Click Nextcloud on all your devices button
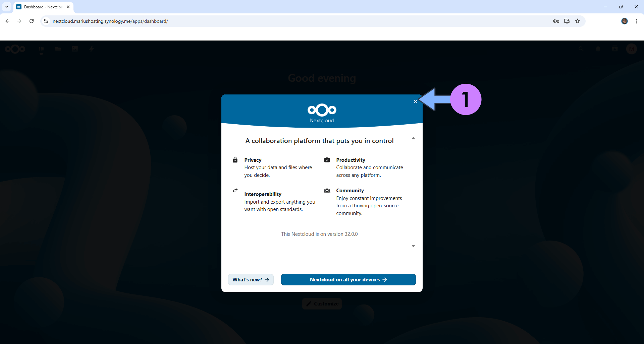 (x=348, y=280)
